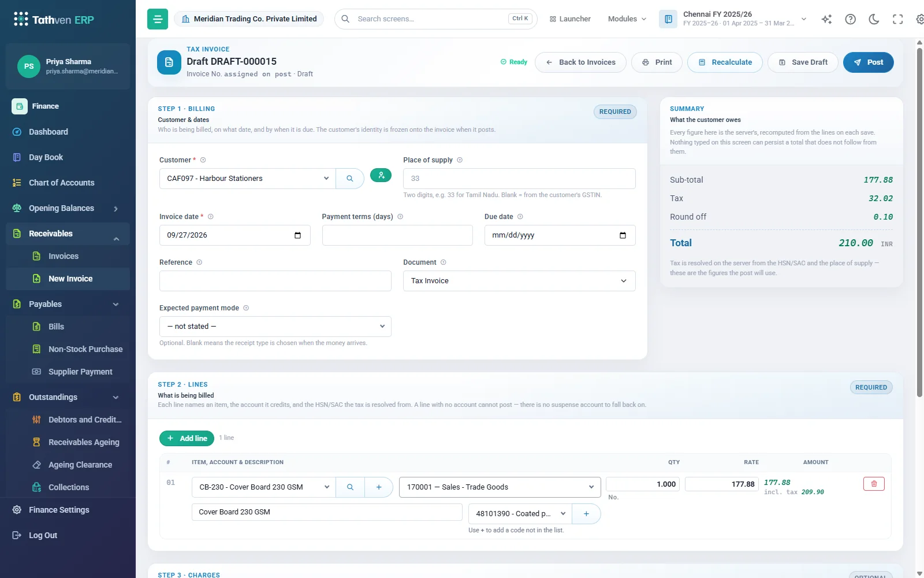Click Print button
924x578 pixels.
pyautogui.click(x=657, y=62)
